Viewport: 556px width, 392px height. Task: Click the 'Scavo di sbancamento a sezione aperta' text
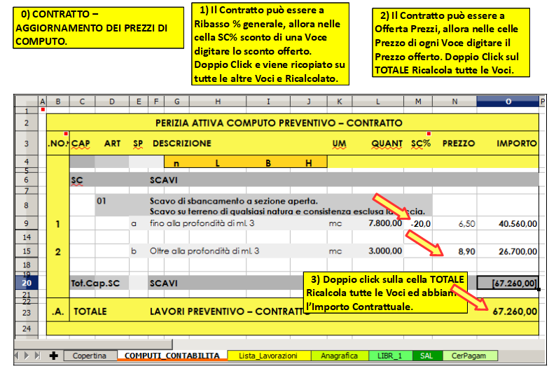coord(234,201)
